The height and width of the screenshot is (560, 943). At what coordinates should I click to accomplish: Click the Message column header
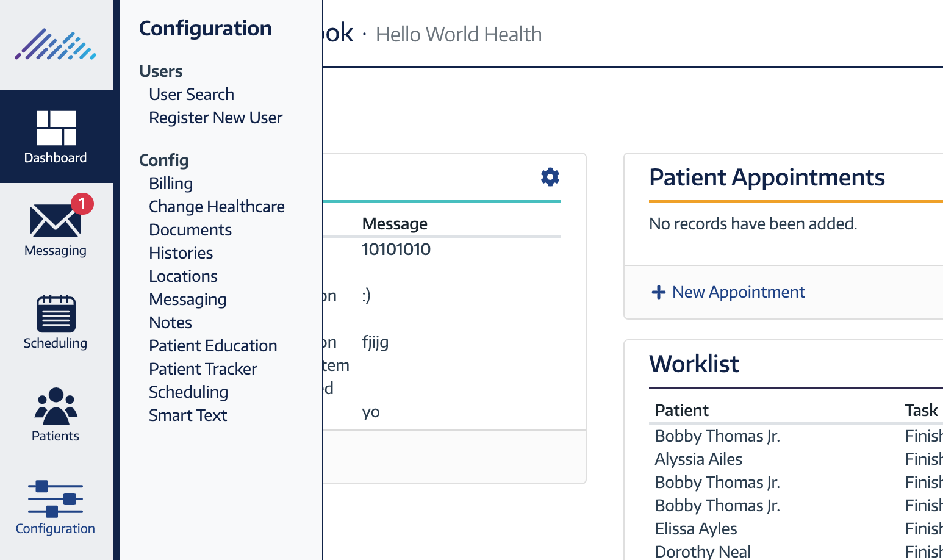coord(395,224)
